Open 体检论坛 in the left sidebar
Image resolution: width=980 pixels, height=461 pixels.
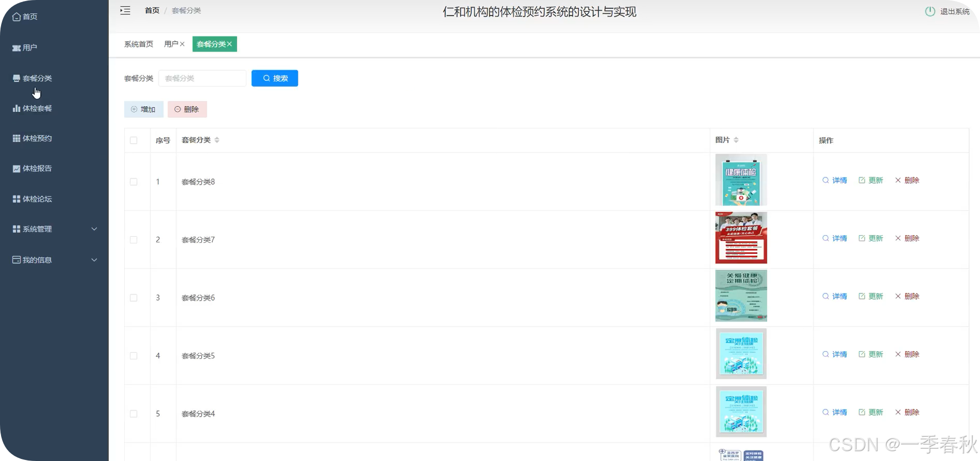[x=32, y=199]
